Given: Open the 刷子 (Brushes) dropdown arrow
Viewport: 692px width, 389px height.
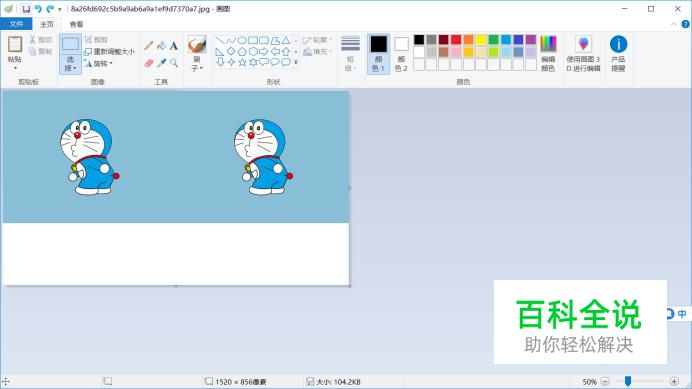Looking at the screenshot, I should pos(201,68).
